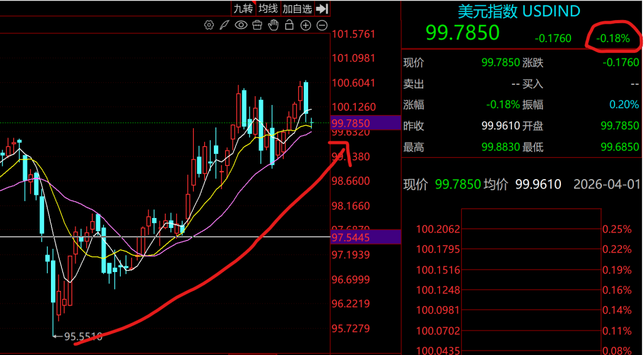Open the chart settings gear icon

[x=209, y=25]
